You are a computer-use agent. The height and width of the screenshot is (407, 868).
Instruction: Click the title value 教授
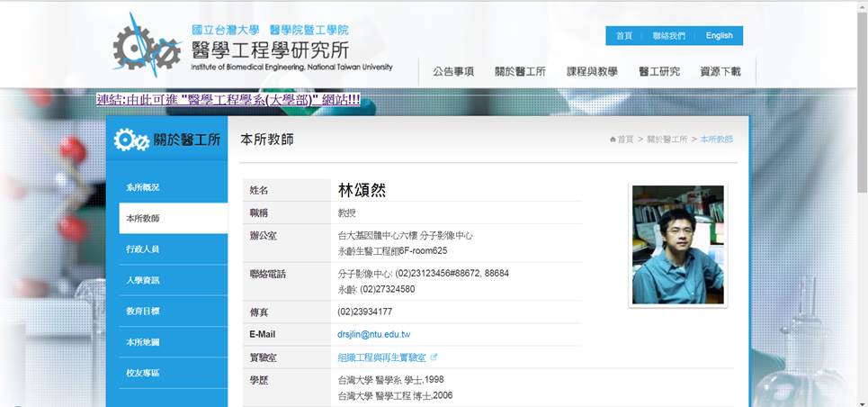pos(346,213)
